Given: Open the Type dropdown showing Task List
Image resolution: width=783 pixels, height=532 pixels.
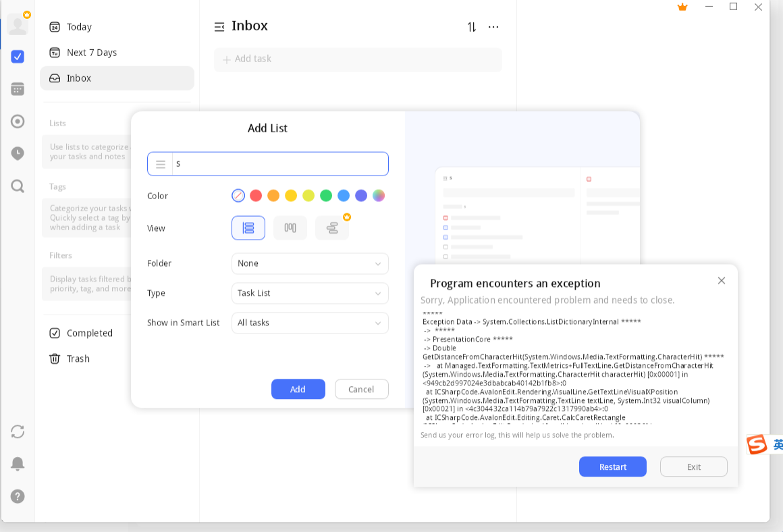Looking at the screenshot, I should pos(310,293).
